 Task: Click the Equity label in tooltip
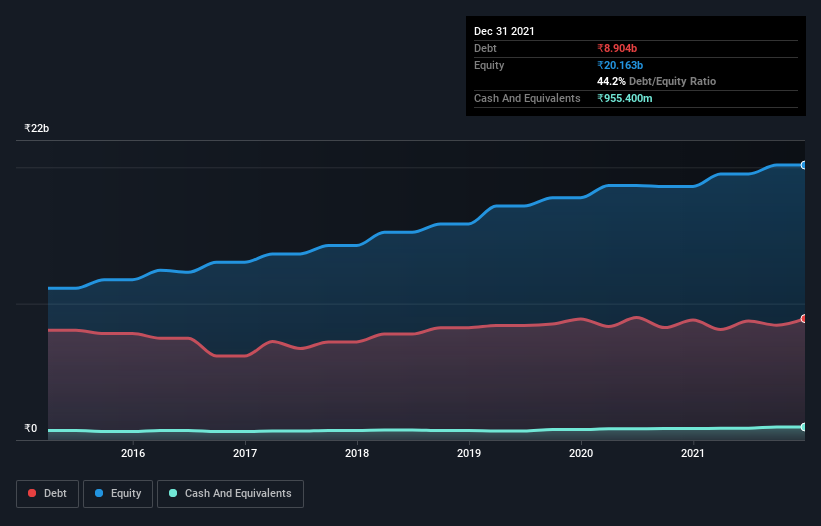pos(489,65)
